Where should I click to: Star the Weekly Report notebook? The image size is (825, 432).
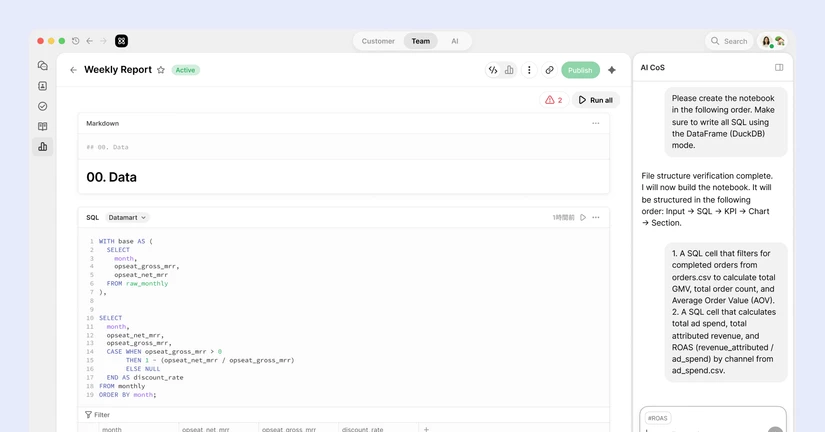(161, 70)
